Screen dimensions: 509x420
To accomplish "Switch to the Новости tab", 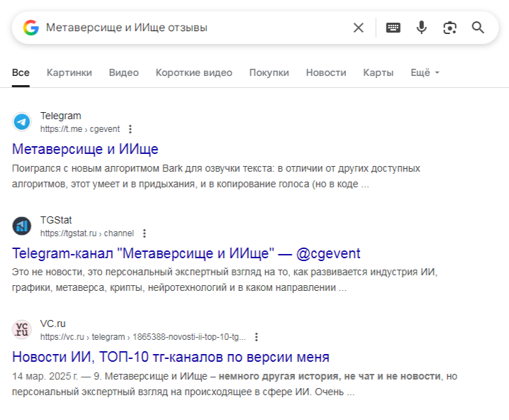I will tap(326, 72).
